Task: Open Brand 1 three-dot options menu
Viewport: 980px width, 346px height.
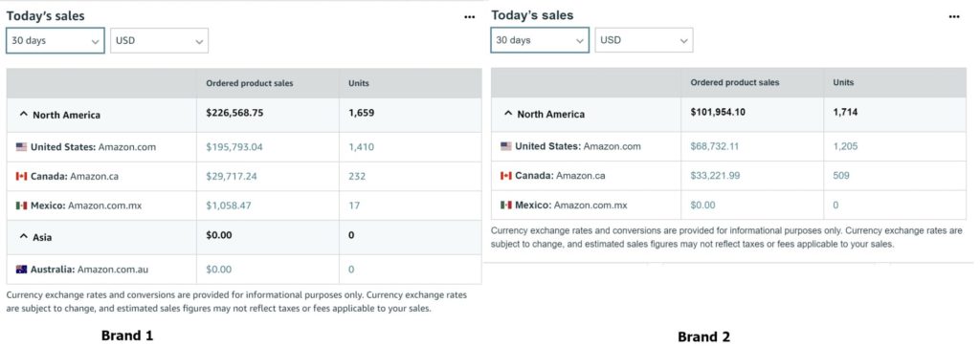Action: pyautogui.click(x=469, y=17)
